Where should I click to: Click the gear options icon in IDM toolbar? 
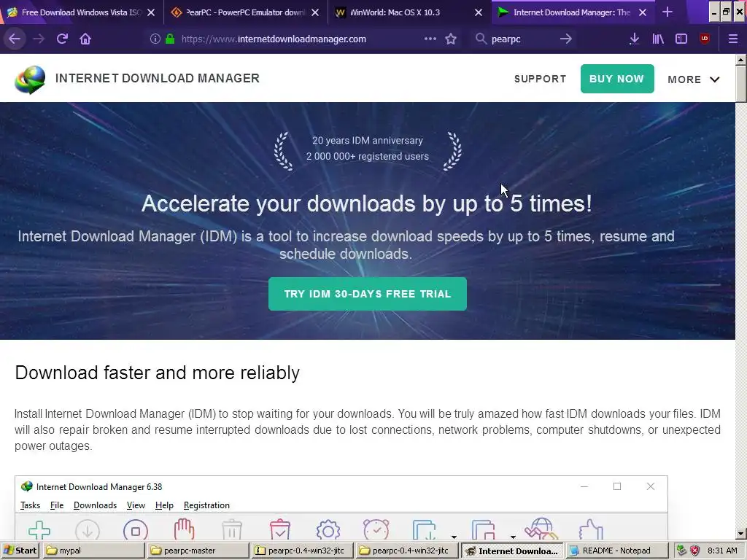[x=328, y=530]
